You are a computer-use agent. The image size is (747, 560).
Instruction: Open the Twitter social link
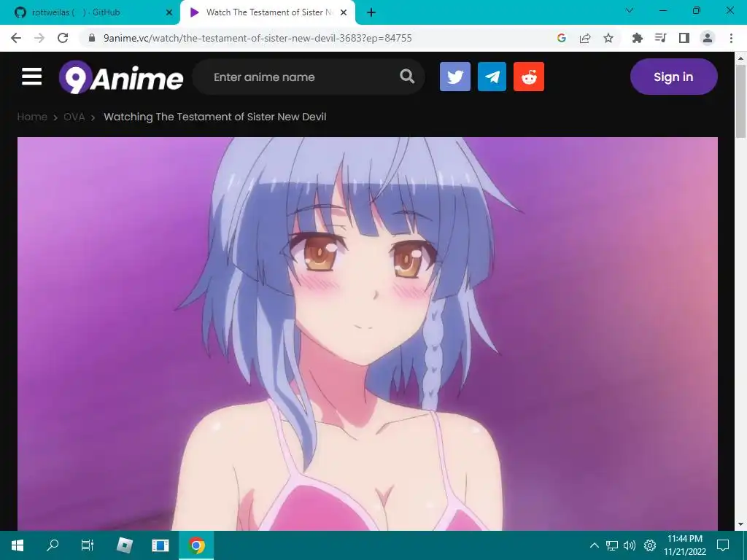click(x=455, y=77)
